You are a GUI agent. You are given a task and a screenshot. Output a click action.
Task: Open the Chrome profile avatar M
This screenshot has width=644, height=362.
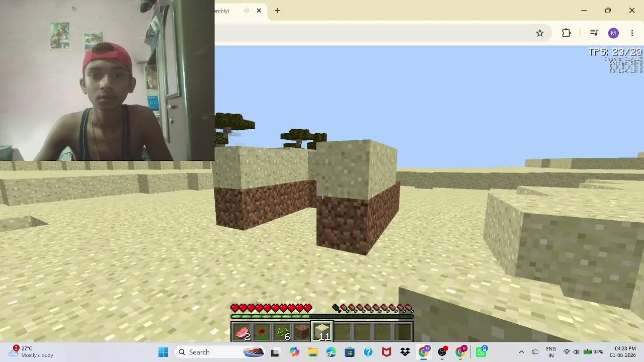point(613,33)
